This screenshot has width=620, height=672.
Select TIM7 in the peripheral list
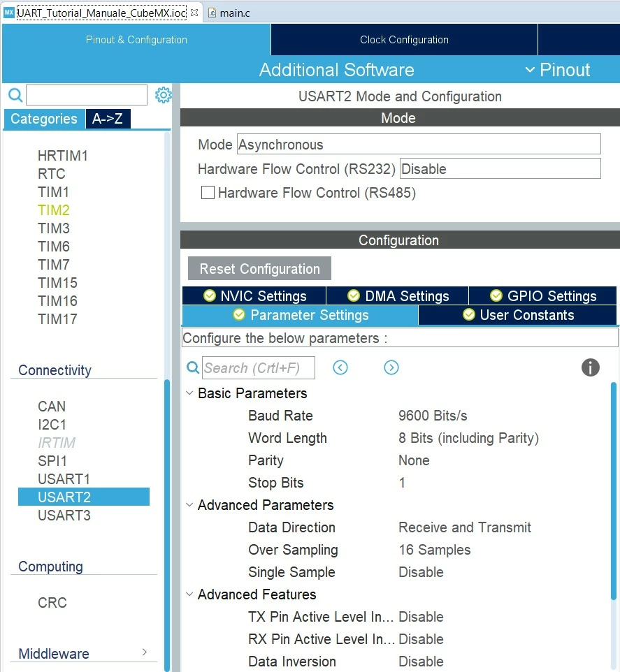pyautogui.click(x=54, y=265)
